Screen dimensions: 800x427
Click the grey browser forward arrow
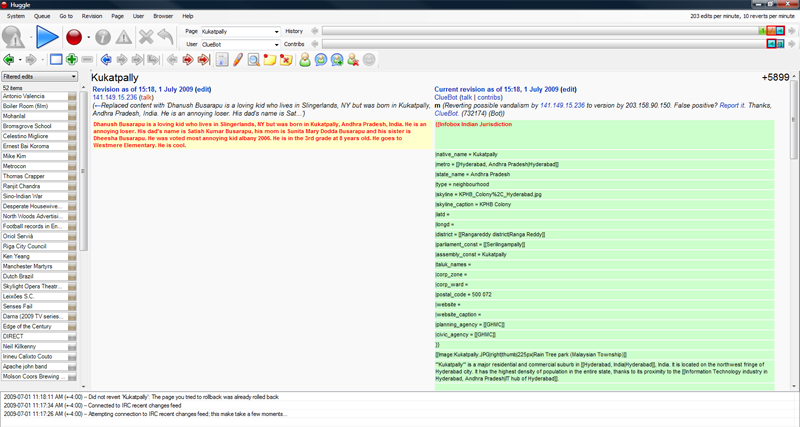click(31, 60)
